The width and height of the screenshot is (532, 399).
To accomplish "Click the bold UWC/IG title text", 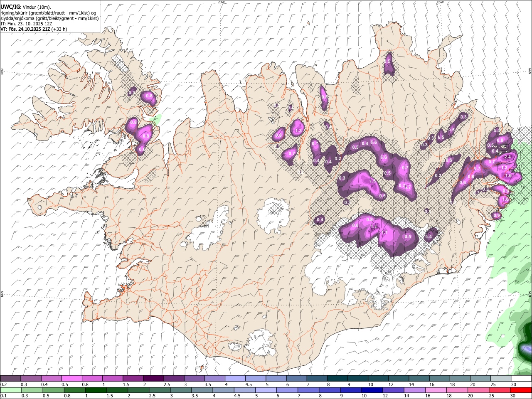I will point(10,7).
